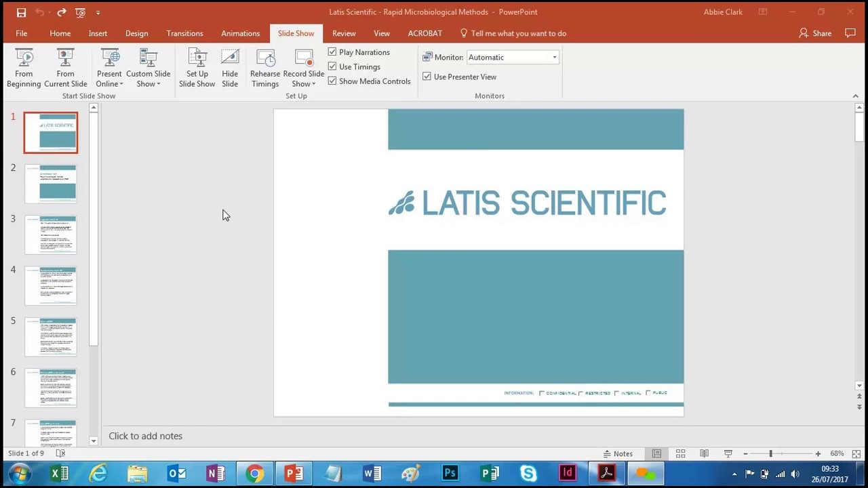The height and width of the screenshot is (488, 868).
Task: Click the Latis Scientific logo on slide
Action: point(527,203)
